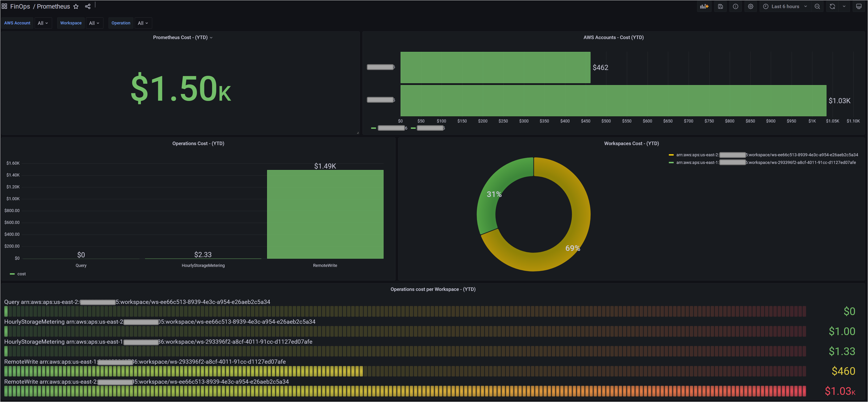Click the $2.33 bar value label
Viewport: 868px width, 402px height.
tap(203, 255)
